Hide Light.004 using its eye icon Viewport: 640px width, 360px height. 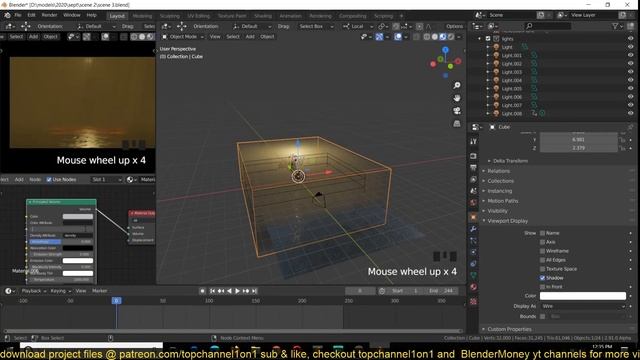[630, 80]
